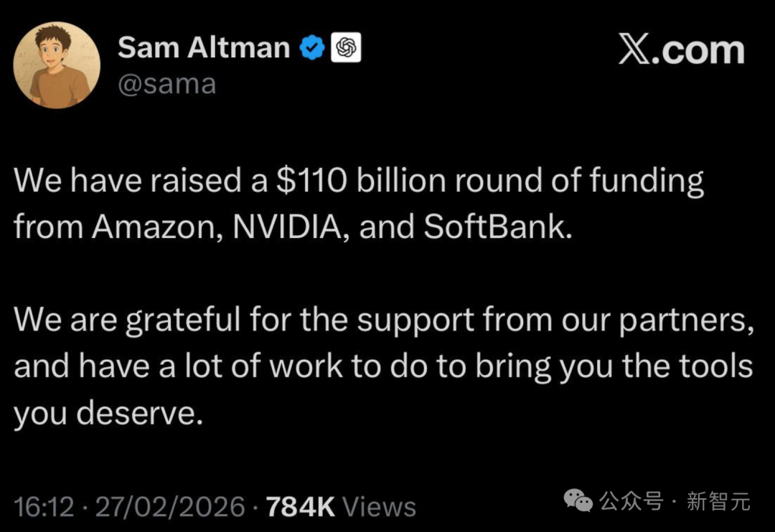Click the word Views beside 784K

point(380,507)
